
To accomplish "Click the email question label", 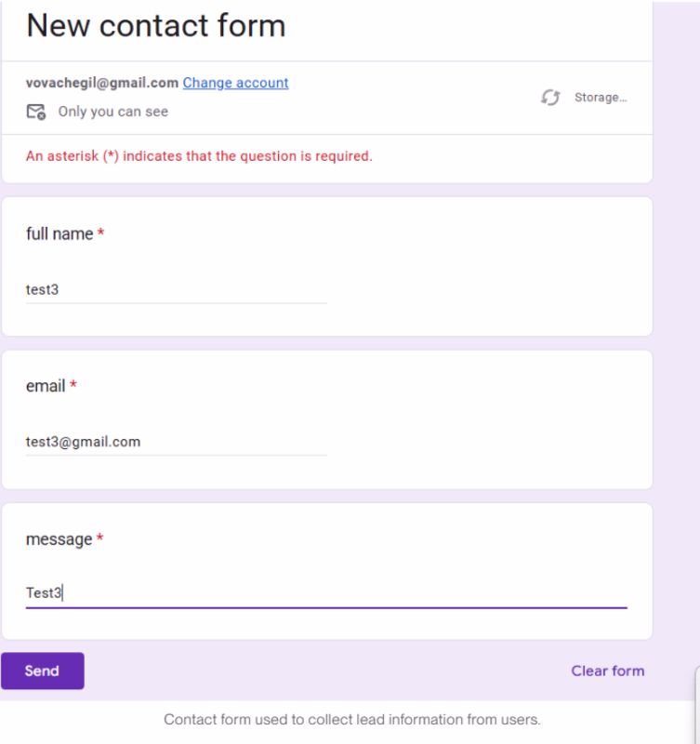I will pyautogui.click(x=46, y=386).
